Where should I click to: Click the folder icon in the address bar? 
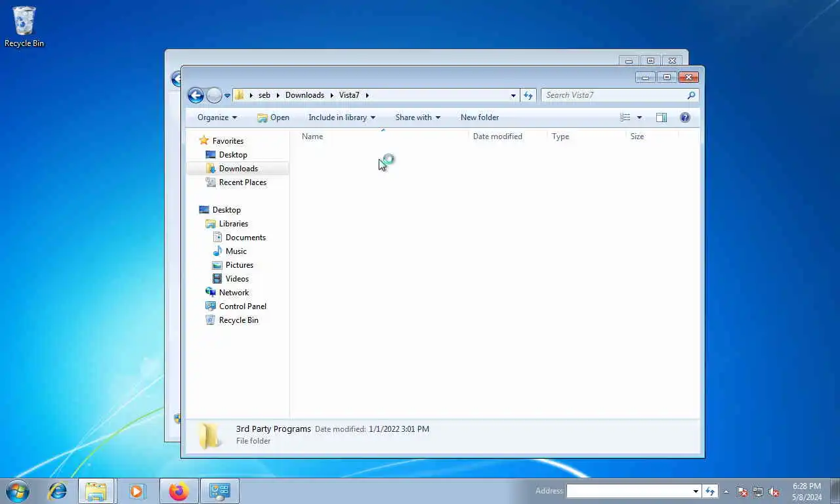point(240,95)
